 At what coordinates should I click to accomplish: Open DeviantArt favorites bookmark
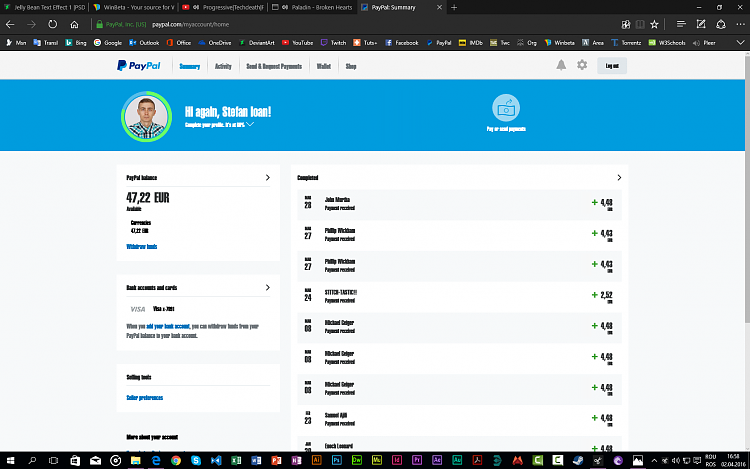click(257, 43)
